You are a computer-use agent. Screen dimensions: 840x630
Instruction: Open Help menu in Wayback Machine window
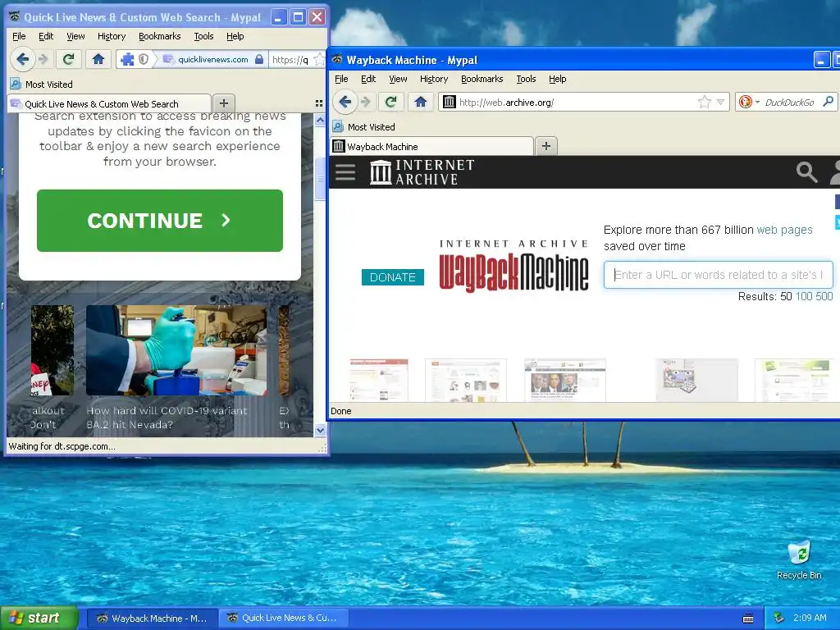(x=557, y=79)
